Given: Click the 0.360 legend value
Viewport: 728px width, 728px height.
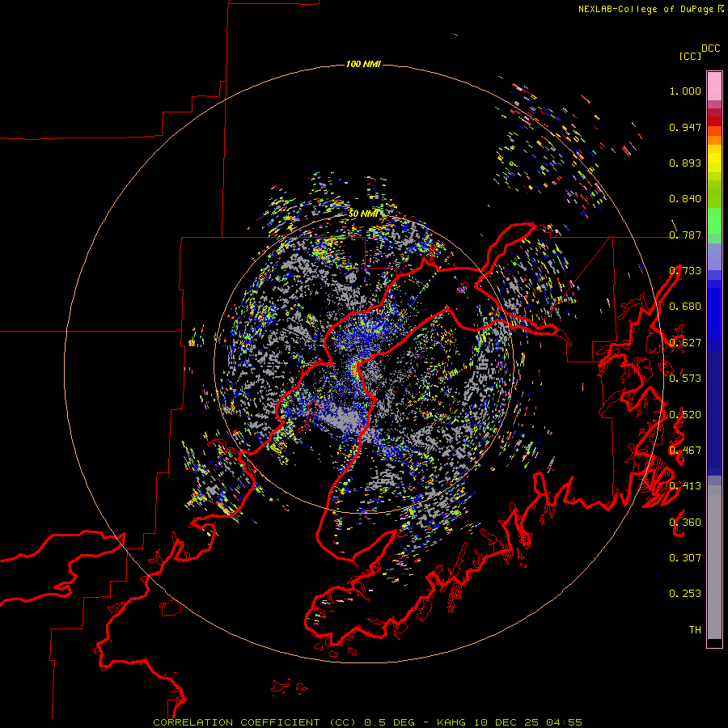Looking at the screenshot, I should 685,523.
